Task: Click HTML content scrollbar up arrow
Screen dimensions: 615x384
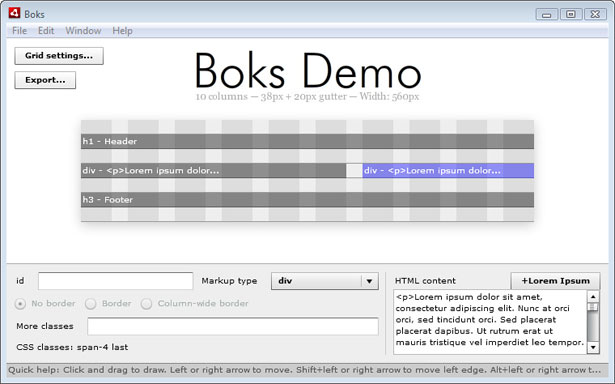Action: 593,297
